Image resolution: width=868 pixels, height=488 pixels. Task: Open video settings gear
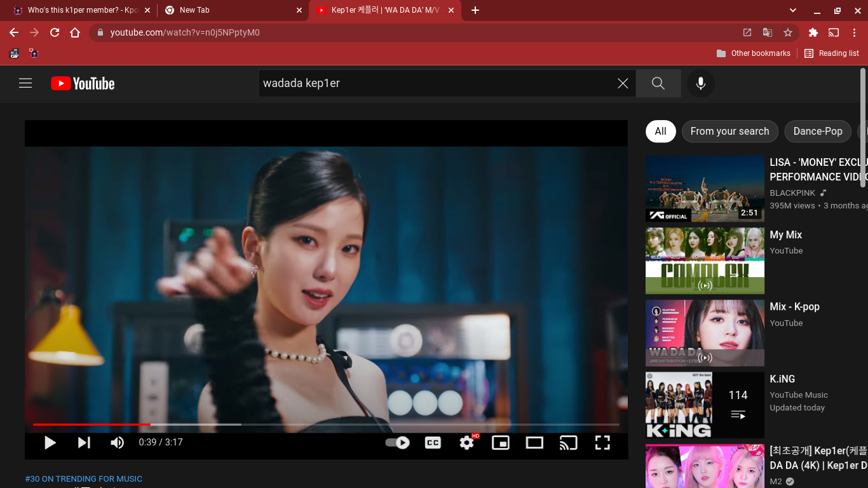click(x=467, y=442)
